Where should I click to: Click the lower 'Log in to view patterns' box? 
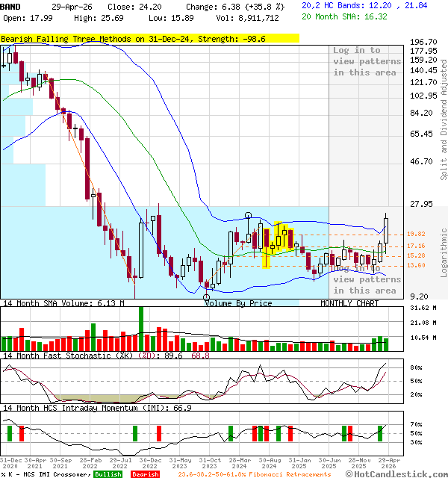coord(365,279)
